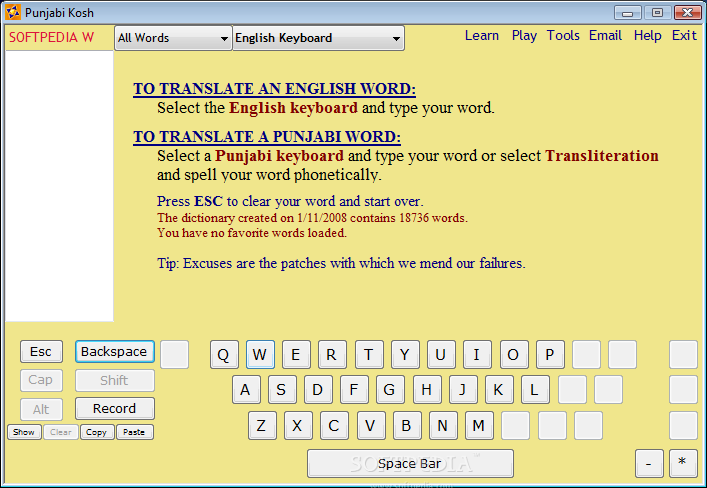This screenshot has height=488, width=707.
Task: Click the D key
Action: pyautogui.click(x=318, y=390)
